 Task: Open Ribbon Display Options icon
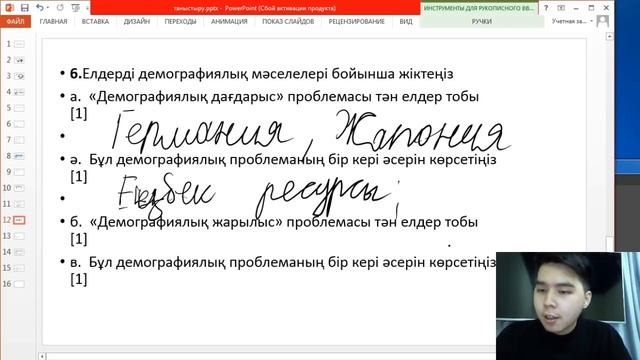(561, 8)
